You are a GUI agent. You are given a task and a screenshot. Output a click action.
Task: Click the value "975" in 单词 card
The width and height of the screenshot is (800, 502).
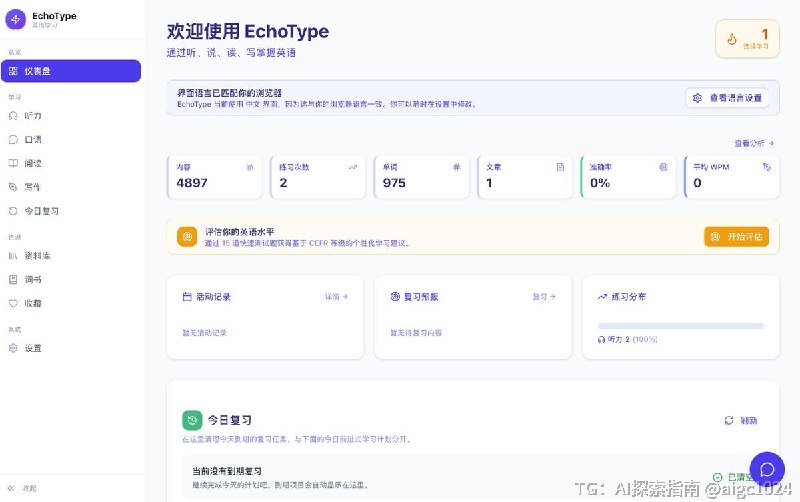[x=394, y=183]
